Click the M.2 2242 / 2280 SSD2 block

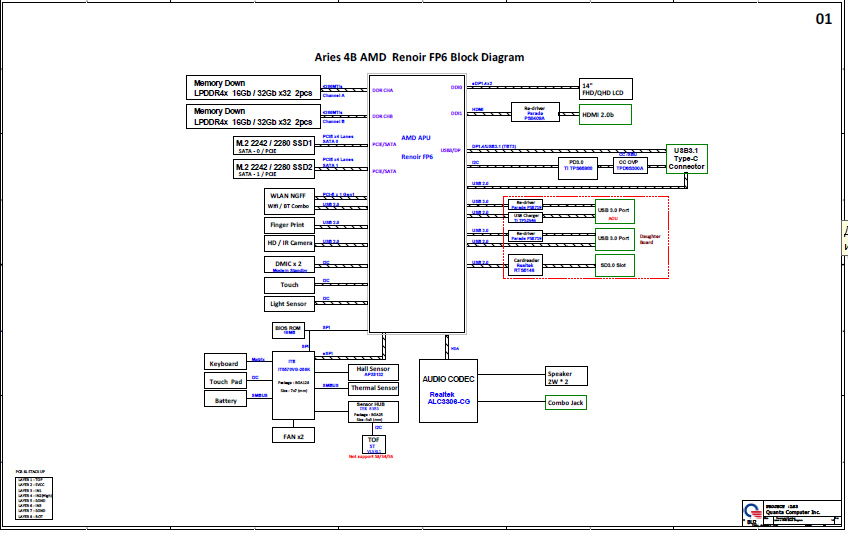point(274,169)
